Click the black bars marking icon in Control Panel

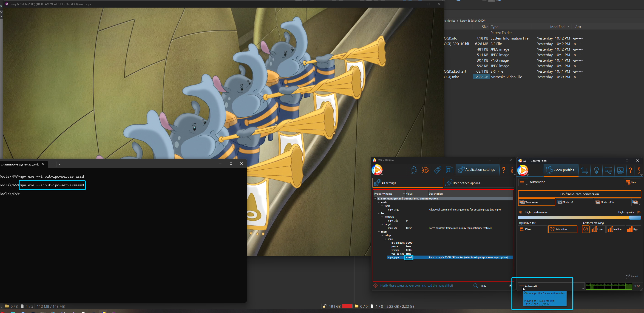click(x=608, y=170)
